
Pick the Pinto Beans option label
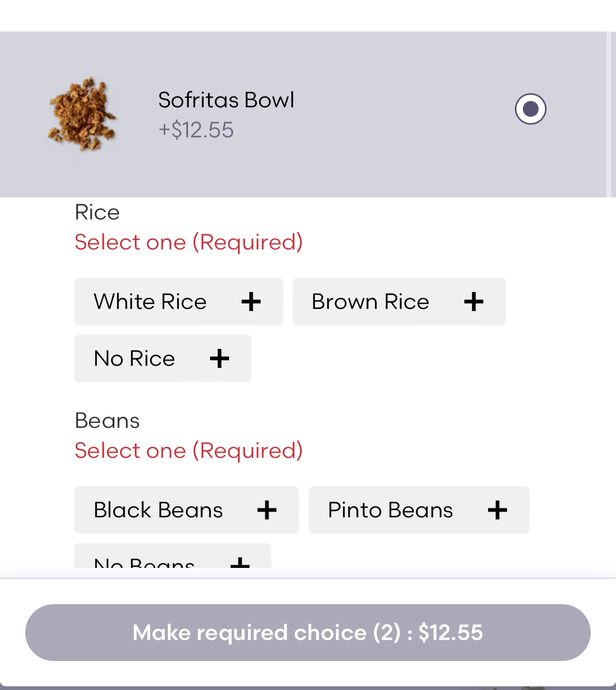390,510
